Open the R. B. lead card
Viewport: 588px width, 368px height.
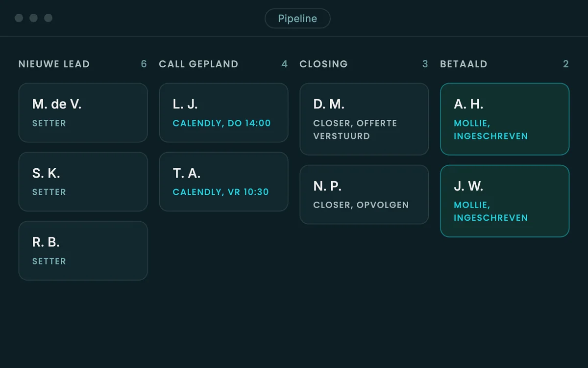pos(83,251)
